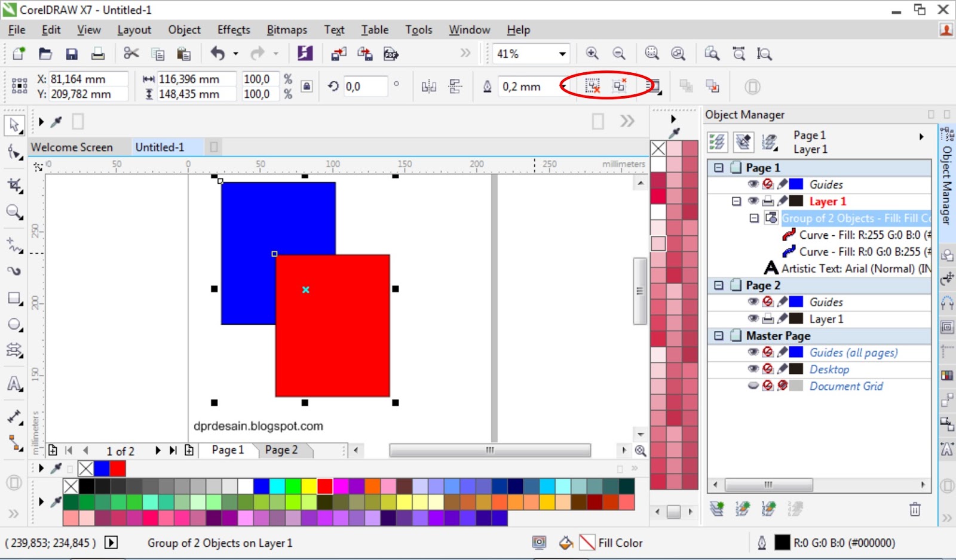
Task: Select the Zoom tool in the toolbox
Action: click(14, 212)
